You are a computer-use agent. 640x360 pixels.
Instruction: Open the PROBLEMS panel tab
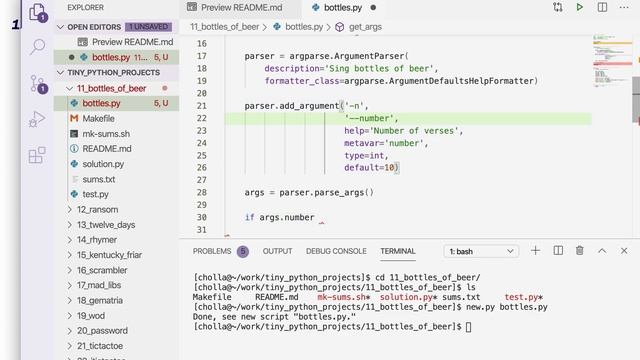[212, 251]
